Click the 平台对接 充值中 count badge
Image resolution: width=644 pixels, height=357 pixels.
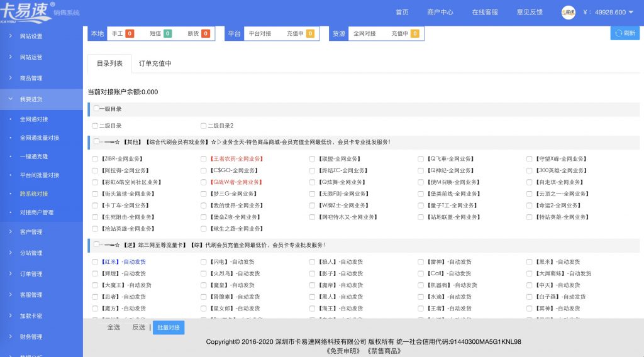pos(310,34)
